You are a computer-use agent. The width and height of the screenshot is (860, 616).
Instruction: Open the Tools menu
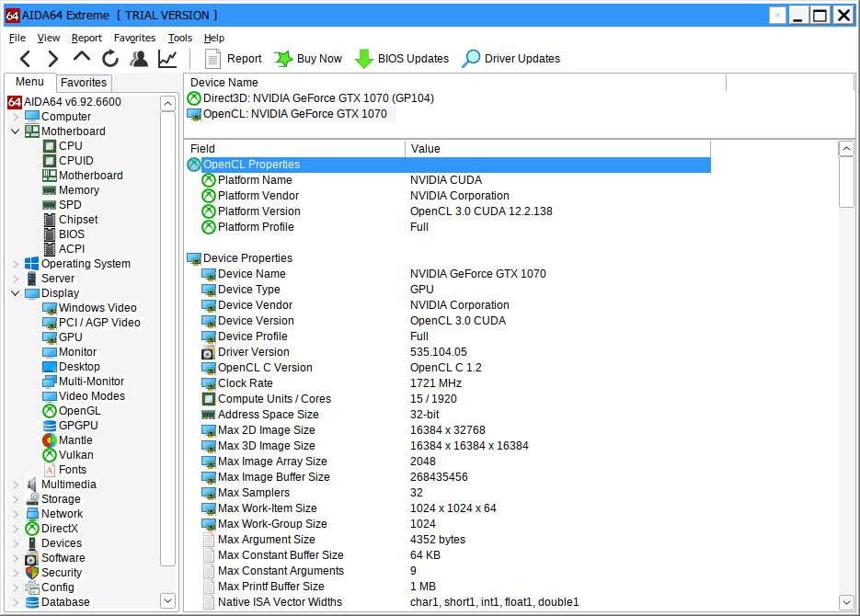point(180,38)
